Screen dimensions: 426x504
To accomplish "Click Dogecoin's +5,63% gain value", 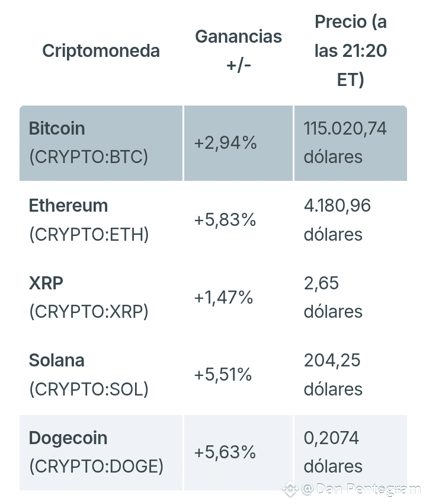I will coord(225,452).
